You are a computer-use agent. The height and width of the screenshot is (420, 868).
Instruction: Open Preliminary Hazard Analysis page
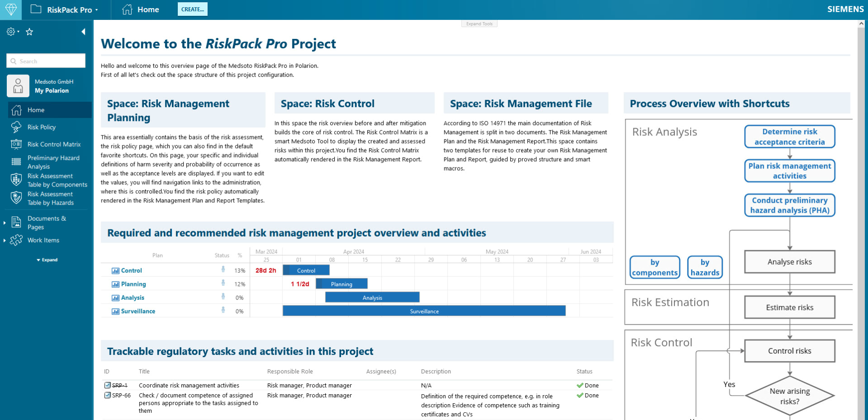pos(53,162)
